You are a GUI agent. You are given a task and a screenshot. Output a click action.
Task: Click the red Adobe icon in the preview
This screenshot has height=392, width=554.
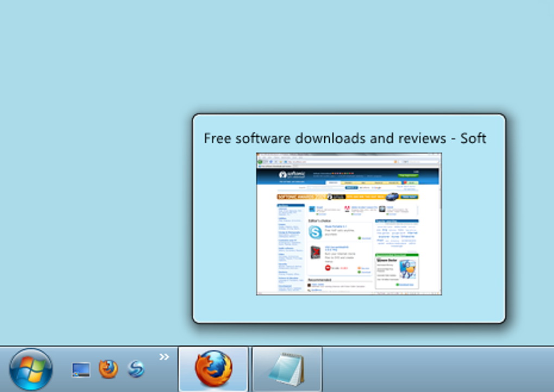coord(347,209)
